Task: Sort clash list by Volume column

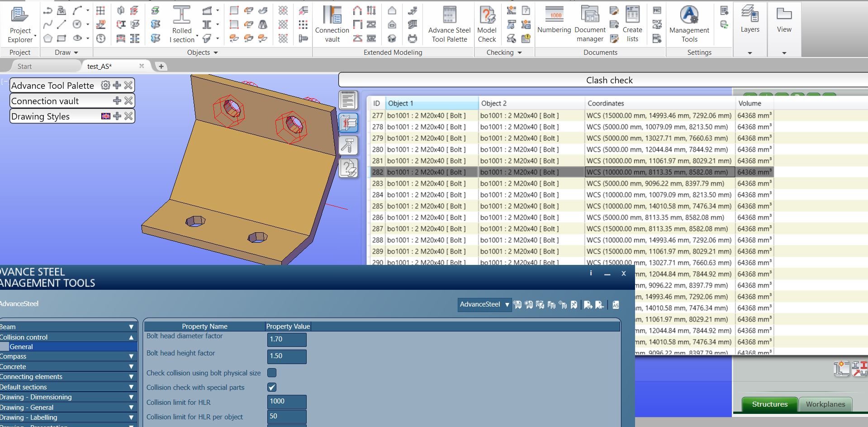Action: tap(754, 103)
